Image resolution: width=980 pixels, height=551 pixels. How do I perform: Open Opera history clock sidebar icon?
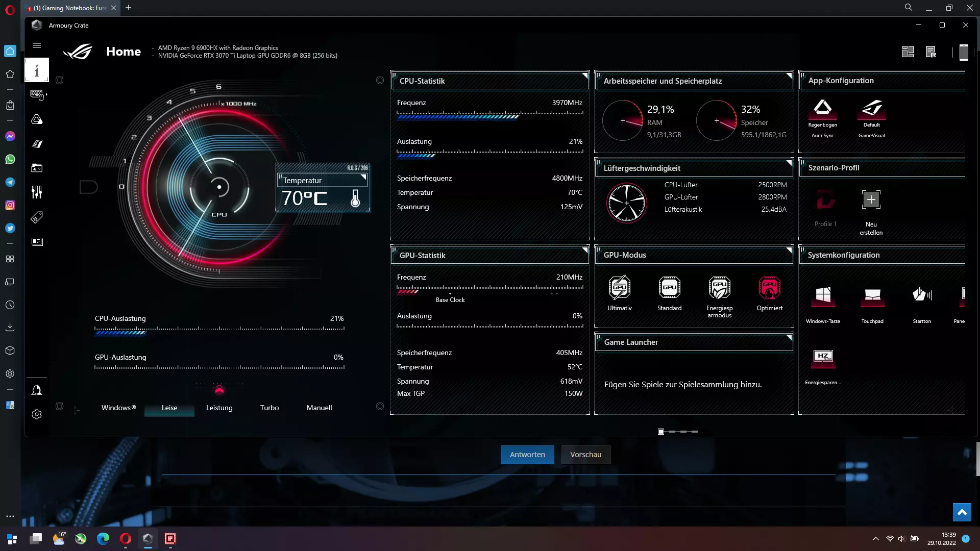(x=10, y=305)
